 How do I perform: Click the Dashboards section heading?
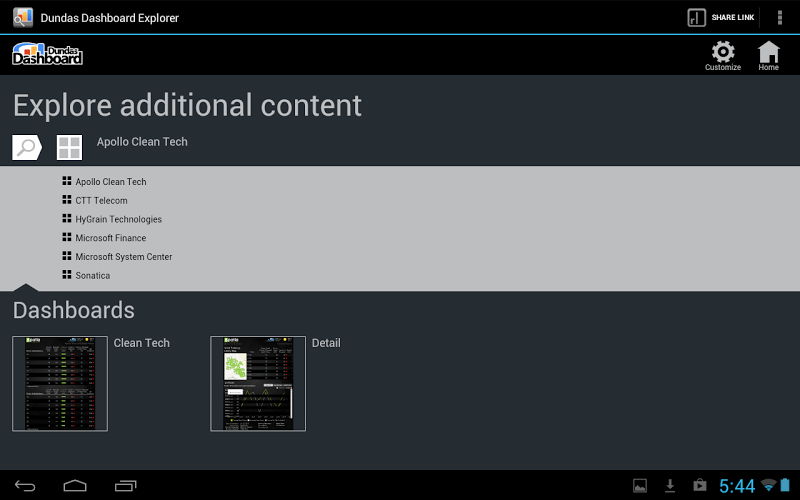coord(73,310)
